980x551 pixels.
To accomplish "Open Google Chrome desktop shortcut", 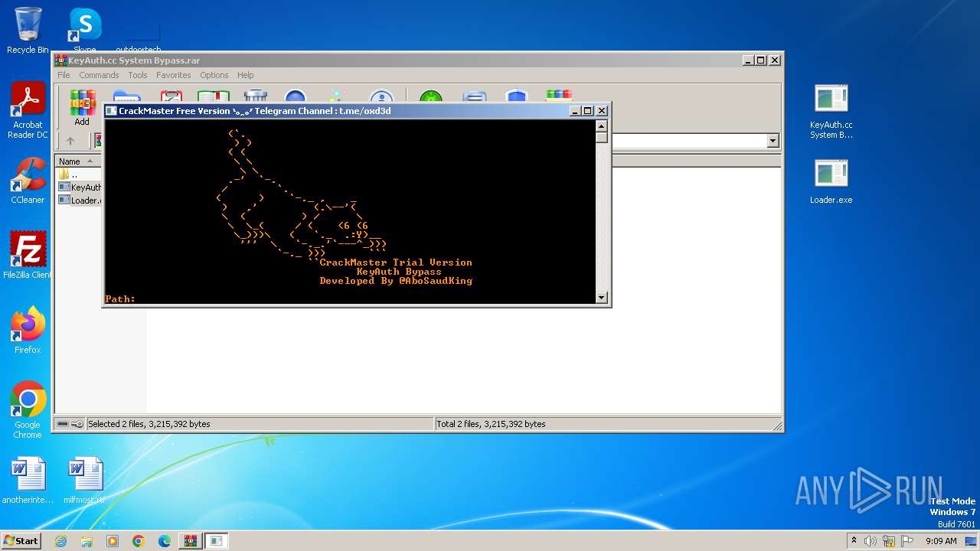I will (x=28, y=410).
